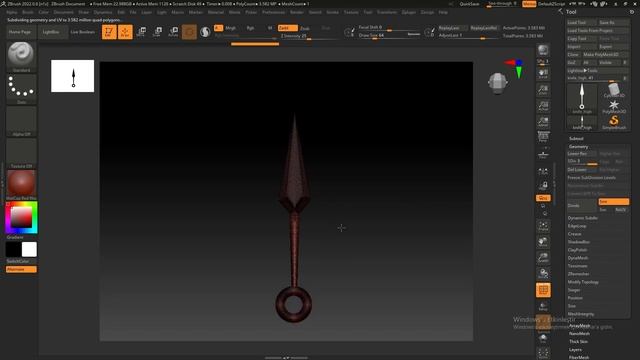Click the Del Lower button

(x=582, y=170)
